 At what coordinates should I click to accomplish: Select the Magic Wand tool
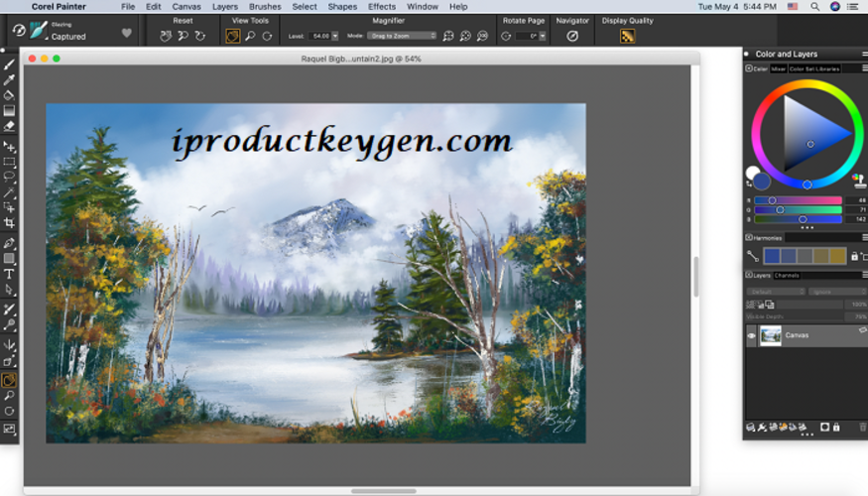coord(9,192)
